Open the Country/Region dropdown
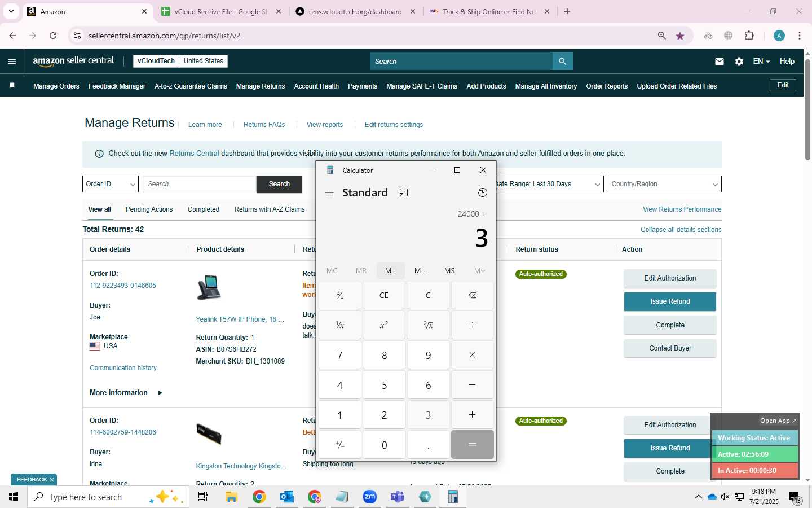 pos(665,184)
